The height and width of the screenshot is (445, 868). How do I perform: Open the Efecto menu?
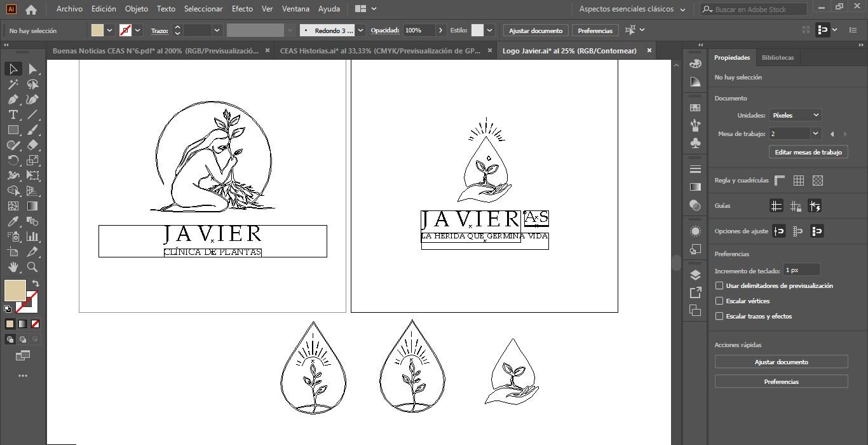point(242,9)
